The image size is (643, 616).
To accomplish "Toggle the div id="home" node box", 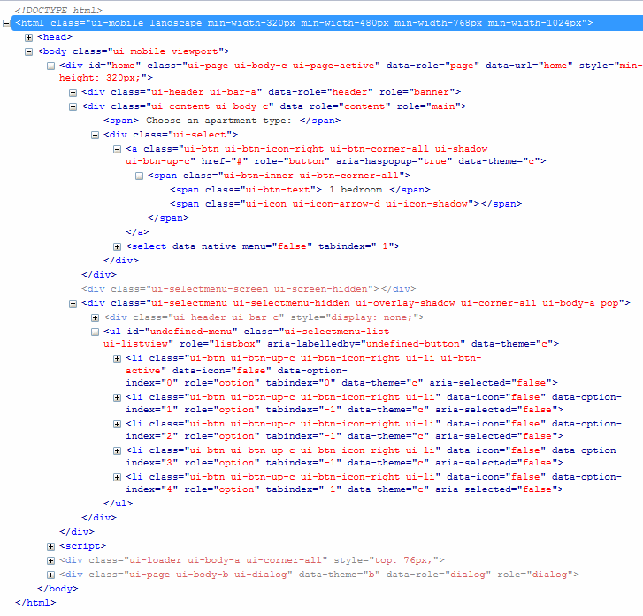I will click(x=51, y=66).
